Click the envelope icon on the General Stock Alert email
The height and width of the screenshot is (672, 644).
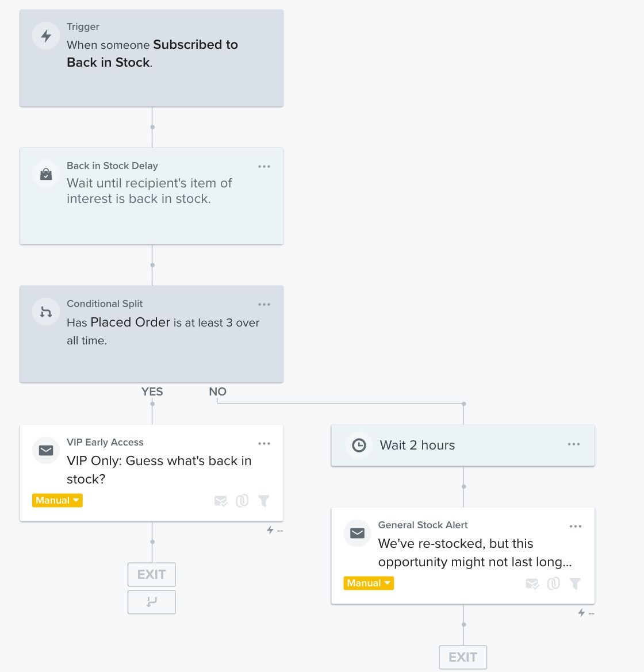tap(357, 533)
